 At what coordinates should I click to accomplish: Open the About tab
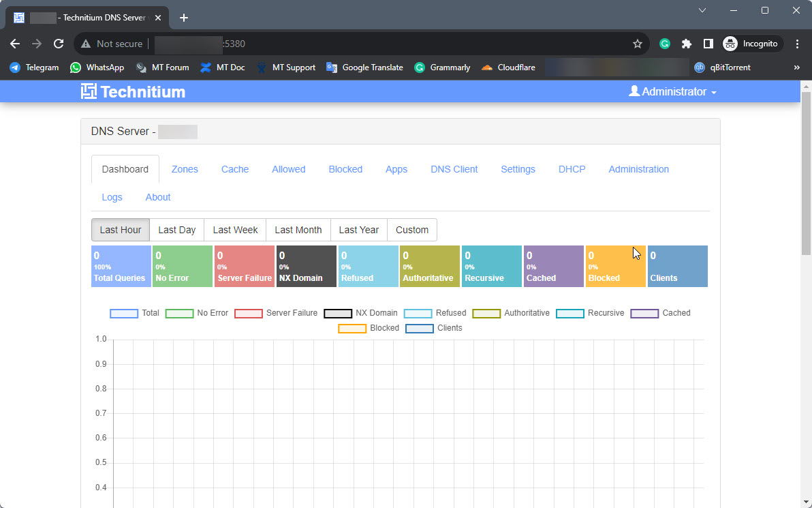click(x=158, y=198)
